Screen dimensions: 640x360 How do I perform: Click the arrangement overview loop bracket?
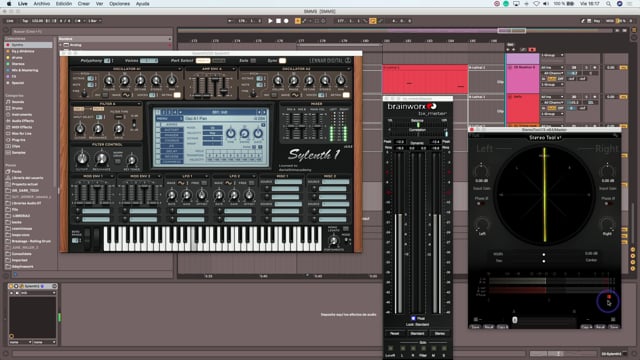pos(511,31)
